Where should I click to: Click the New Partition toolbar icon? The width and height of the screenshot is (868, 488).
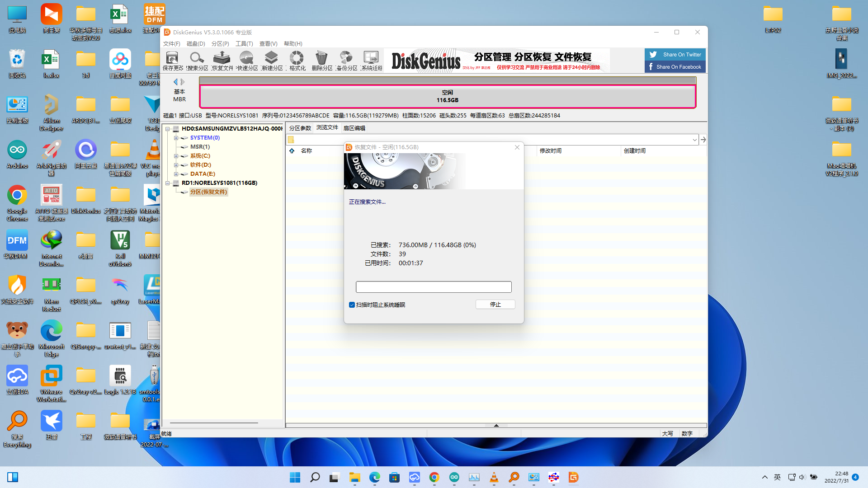(x=272, y=61)
